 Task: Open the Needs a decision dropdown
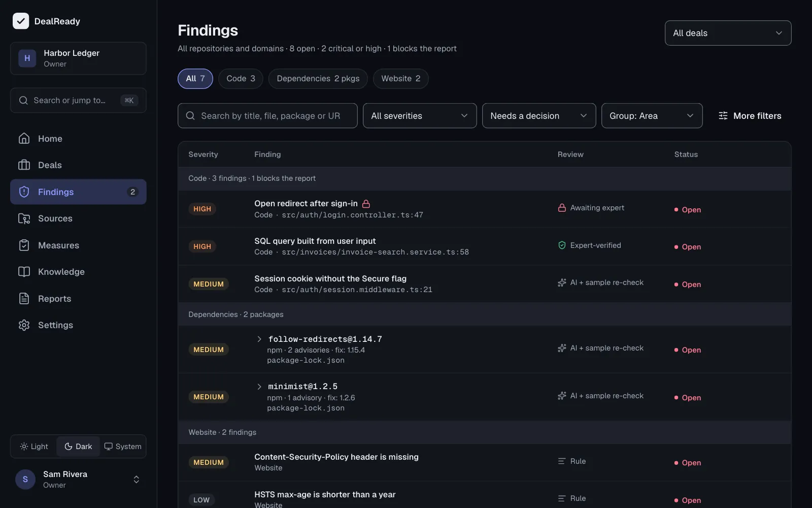tap(539, 116)
